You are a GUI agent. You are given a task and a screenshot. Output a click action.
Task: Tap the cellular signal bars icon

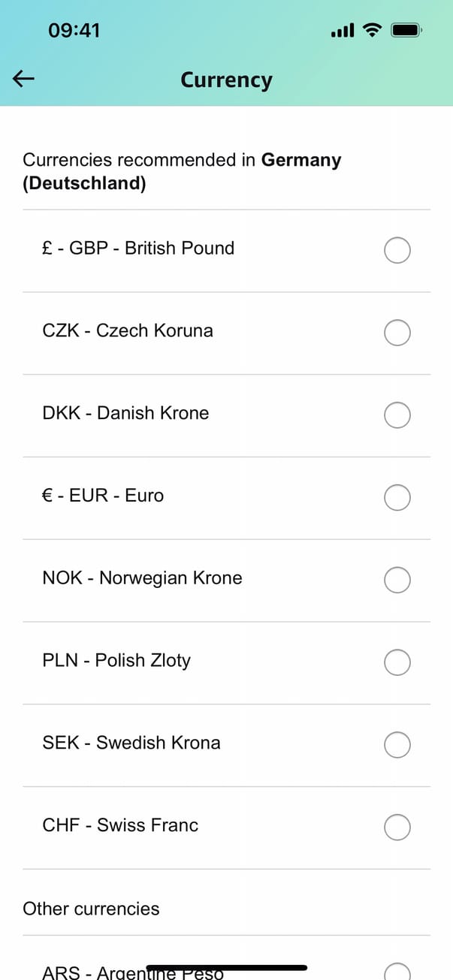click(342, 31)
